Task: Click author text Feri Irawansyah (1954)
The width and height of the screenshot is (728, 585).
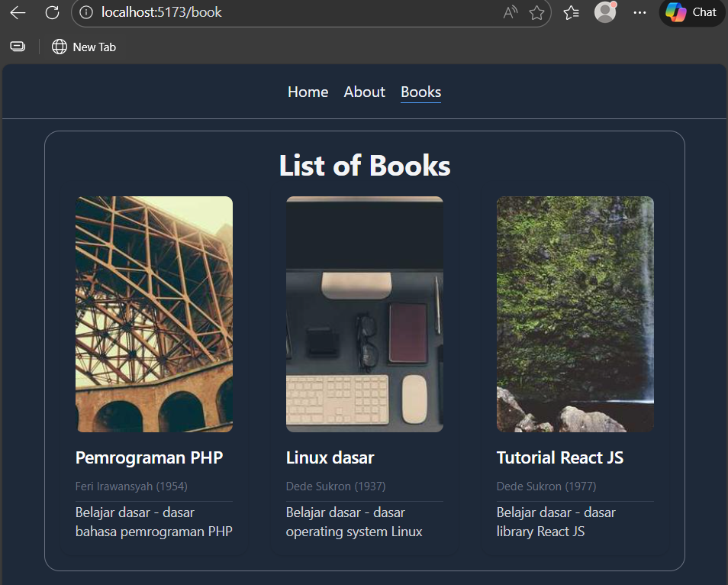Action: pyautogui.click(x=131, y=486)
